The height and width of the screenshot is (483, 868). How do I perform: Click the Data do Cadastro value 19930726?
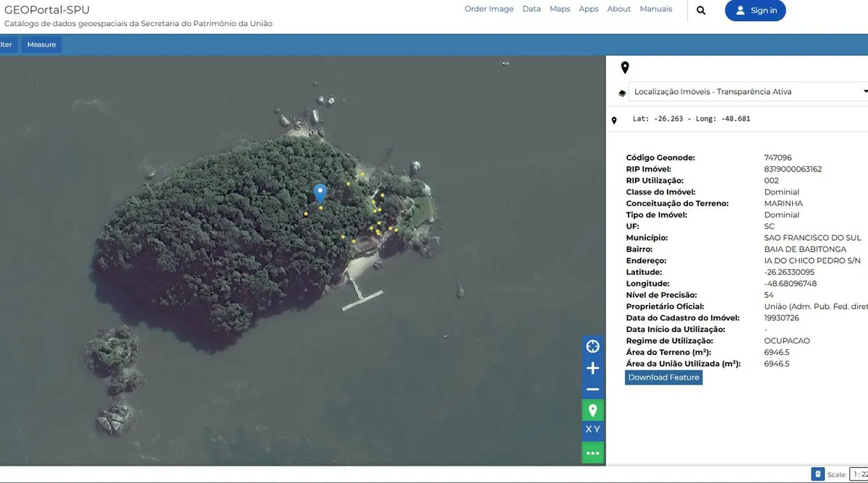782,318
